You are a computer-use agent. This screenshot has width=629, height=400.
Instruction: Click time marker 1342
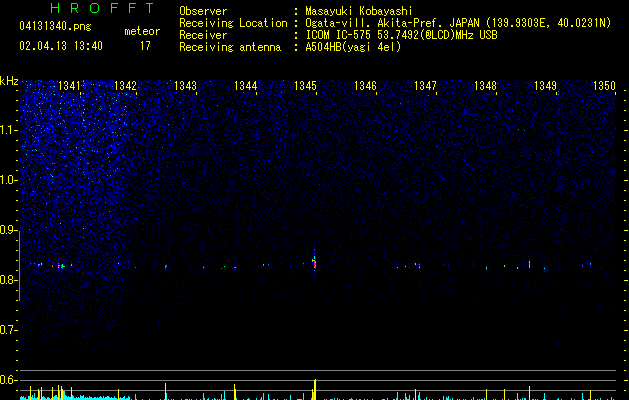(x=126, y=86)
